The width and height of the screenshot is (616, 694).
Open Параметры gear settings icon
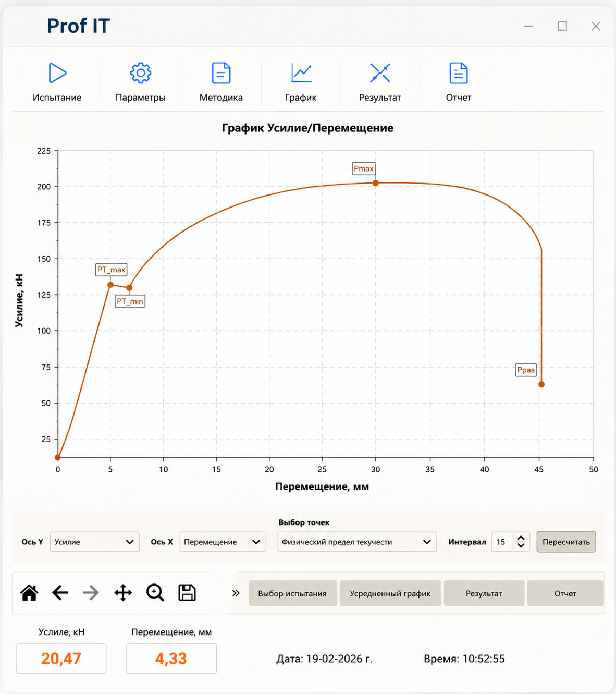point(140,73)
